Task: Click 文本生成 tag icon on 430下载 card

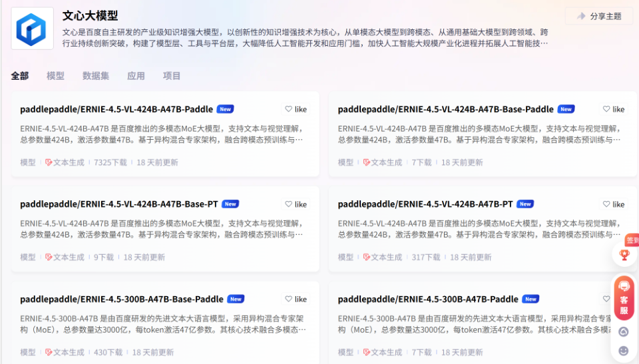Action: click(49, 352)
